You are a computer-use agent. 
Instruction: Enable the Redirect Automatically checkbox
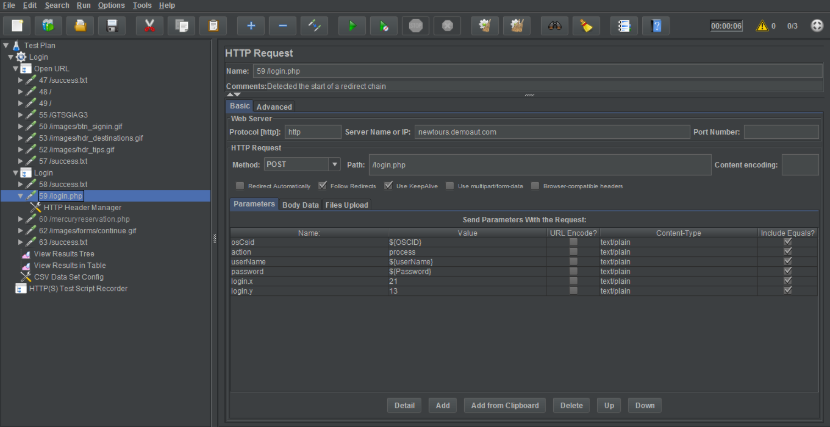click(x=240, y=186)
